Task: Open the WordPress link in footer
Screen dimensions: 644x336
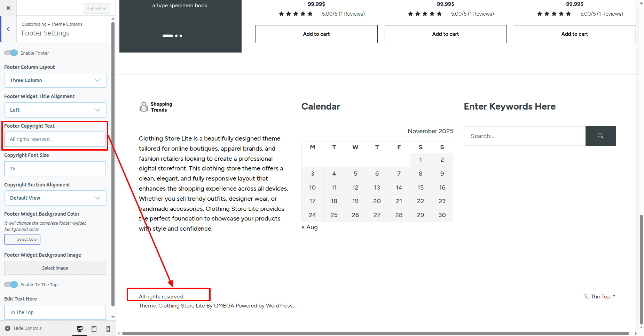Action: (280, 306)
